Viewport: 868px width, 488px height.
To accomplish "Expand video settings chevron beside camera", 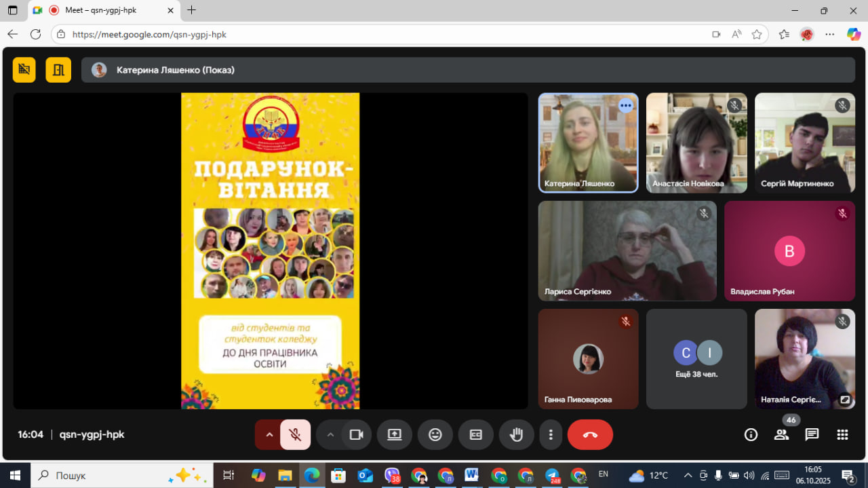I will 330,435.
